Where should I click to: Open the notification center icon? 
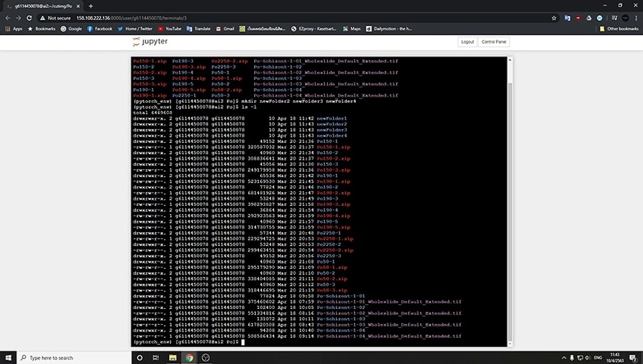tap(633, 357)
